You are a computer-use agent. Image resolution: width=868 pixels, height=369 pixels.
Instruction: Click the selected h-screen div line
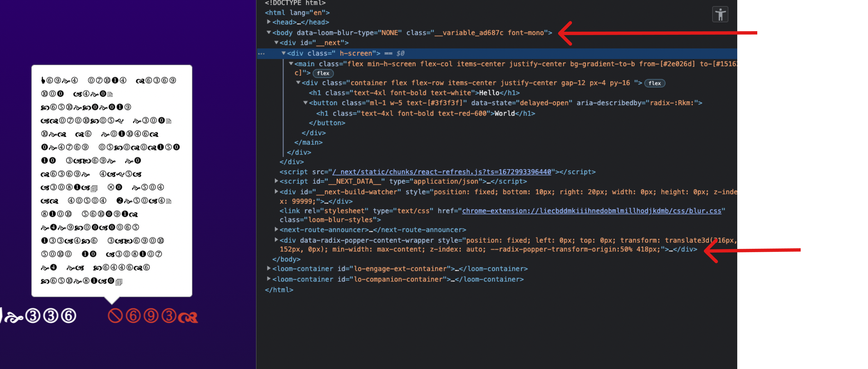(337, 53)
